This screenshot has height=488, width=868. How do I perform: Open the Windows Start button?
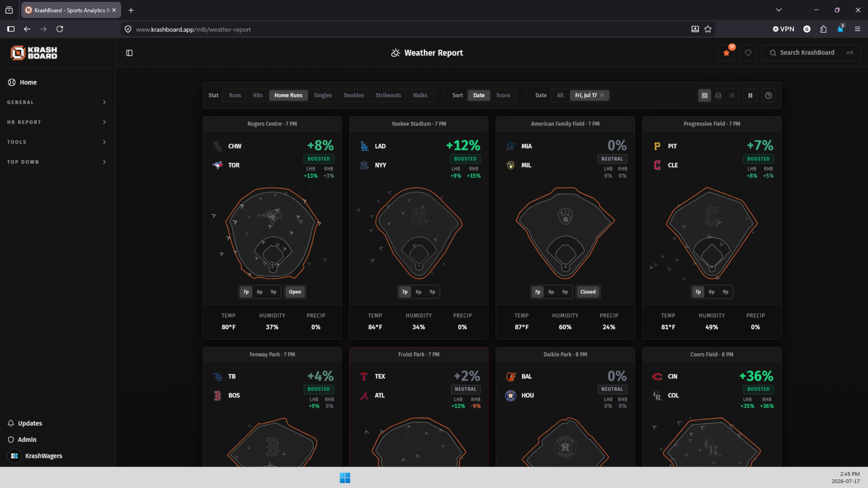click(x=345, y=478)
